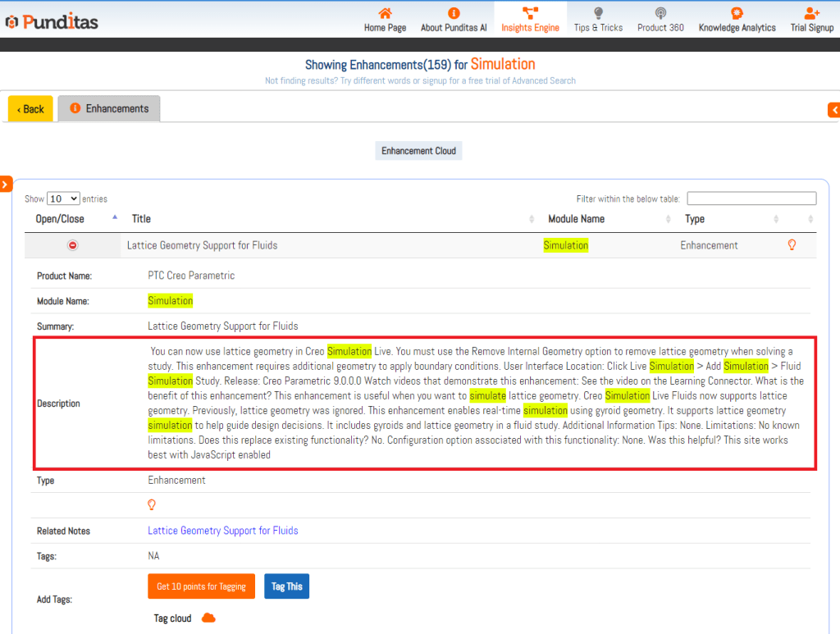Open the Show entries count dropdown
The image size is (840, 634).
(x=63, y=198)
